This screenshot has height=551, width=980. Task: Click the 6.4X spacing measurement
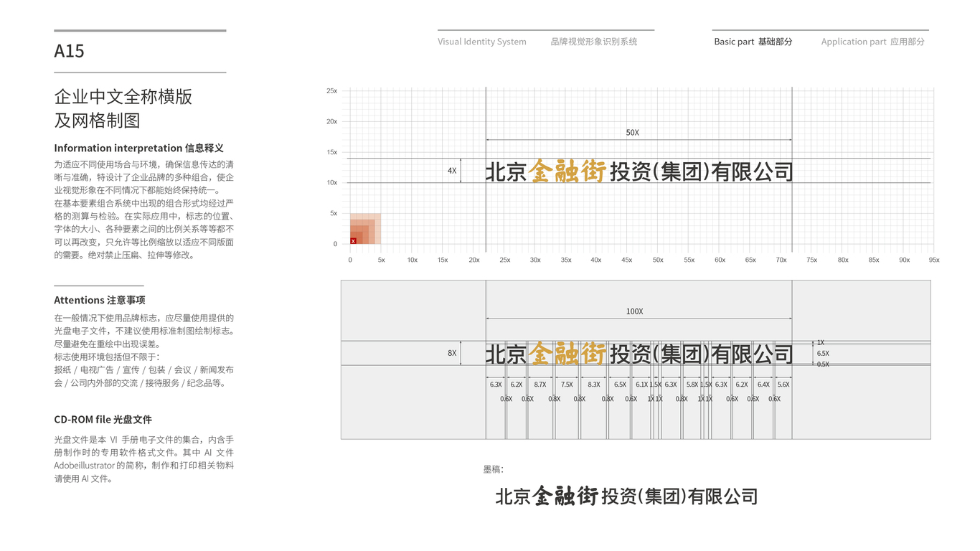(763, 385)
